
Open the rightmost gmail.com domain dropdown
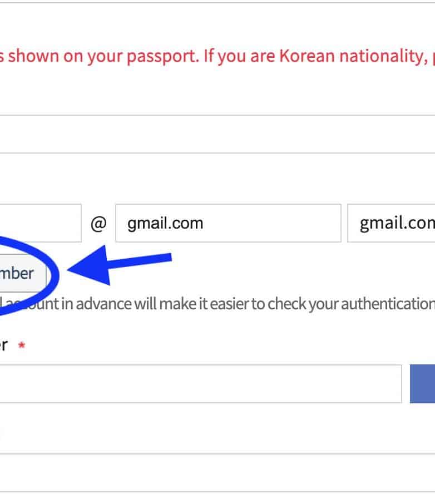pos(392,223)
